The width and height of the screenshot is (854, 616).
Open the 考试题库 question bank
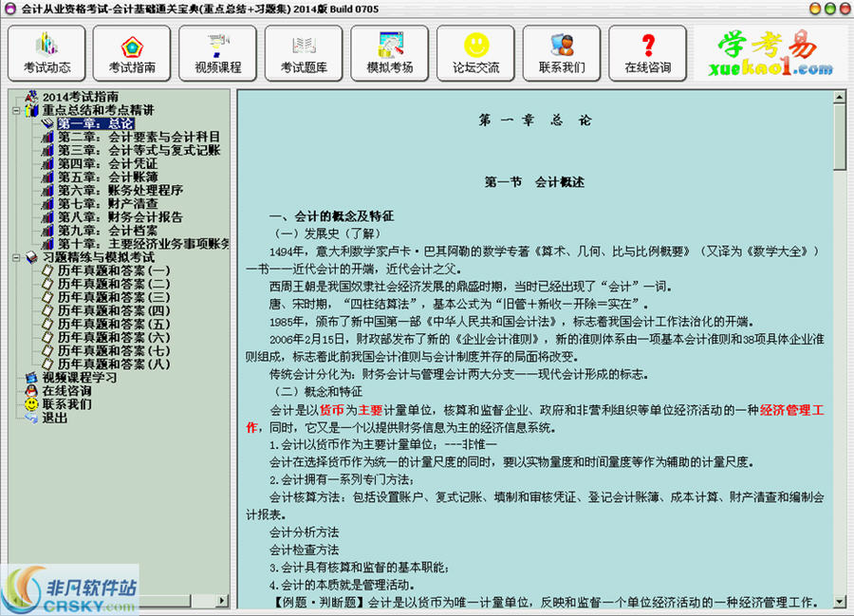pyautogui.click(x=304, y=53)
